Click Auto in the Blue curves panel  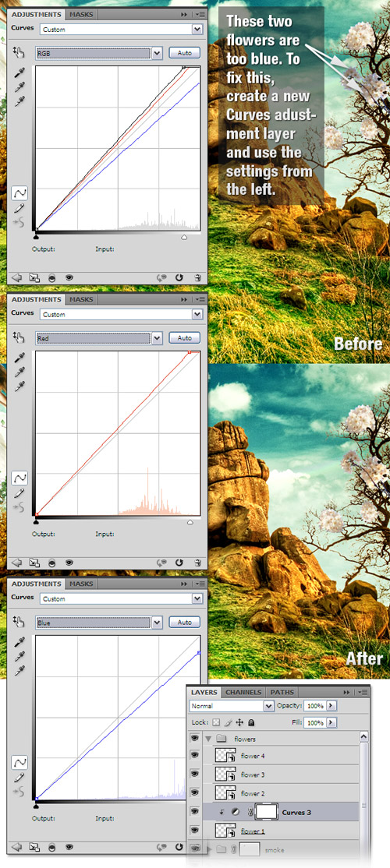pos(185,622)
